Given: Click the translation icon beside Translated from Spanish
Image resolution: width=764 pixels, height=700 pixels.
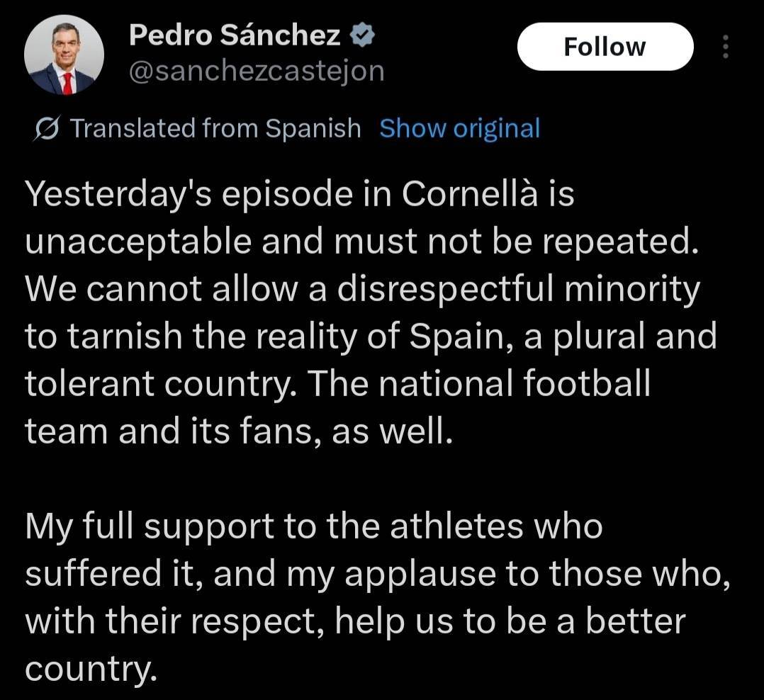Looking at the screenshot, I should (45, 128).
